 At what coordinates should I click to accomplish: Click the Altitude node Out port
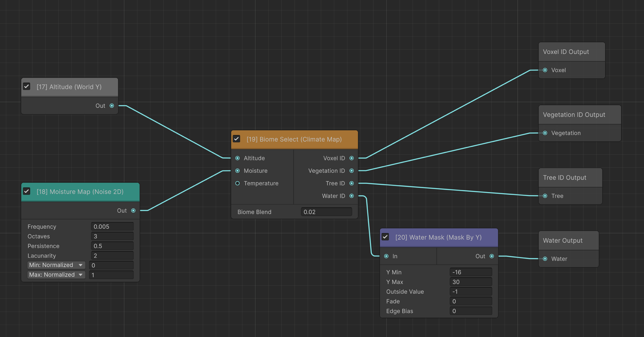pyautogui.click(x=112, y=106)
